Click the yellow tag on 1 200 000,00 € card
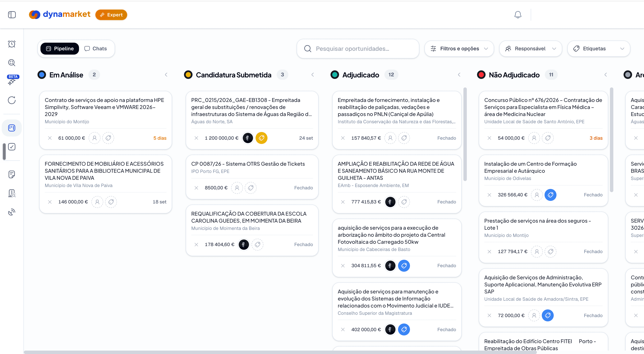This screenshot has width=644, height=354. click(x=262, y=138)
